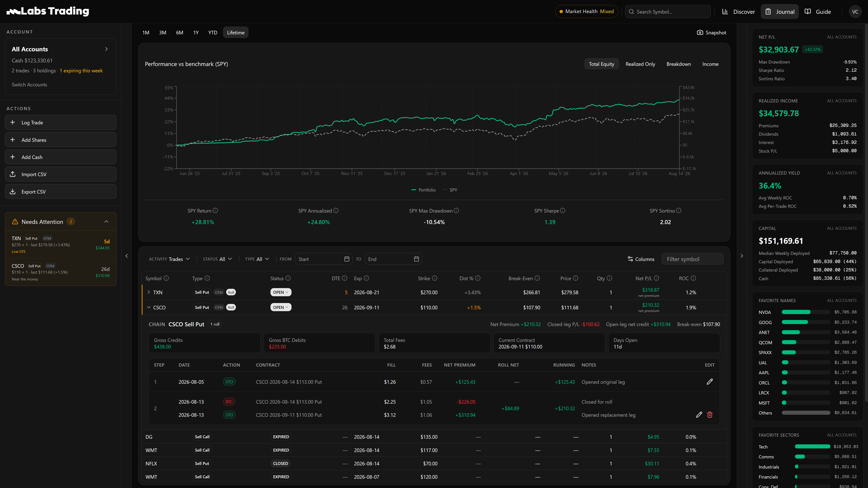
Task: Collapse the CSCO trade row chevron
Action: point(149,307)
